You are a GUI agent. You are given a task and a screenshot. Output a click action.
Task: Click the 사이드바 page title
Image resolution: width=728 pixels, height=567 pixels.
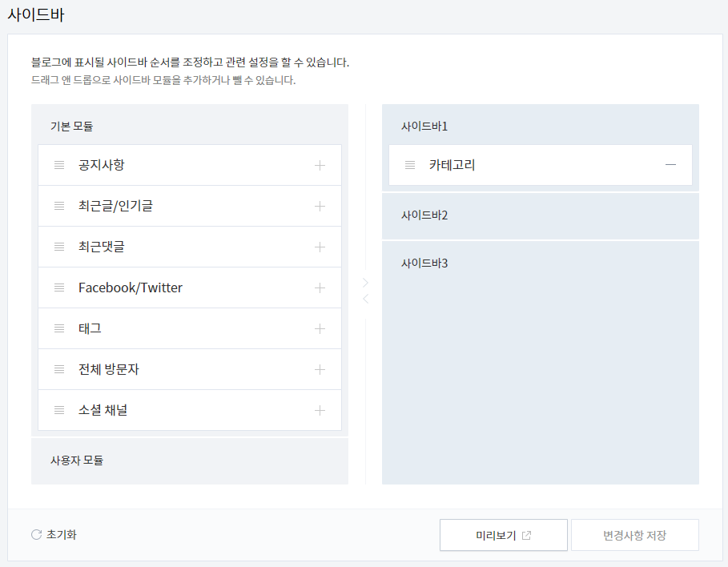[36, 15]
